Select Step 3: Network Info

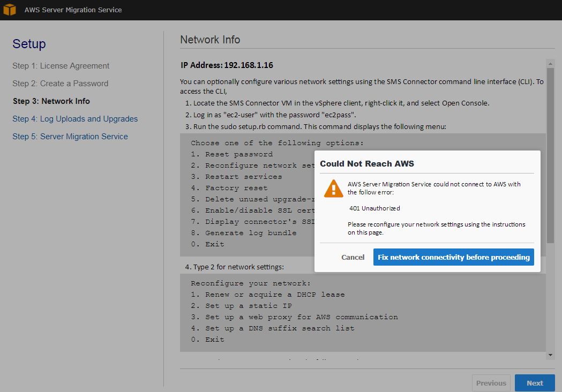pos(51,101)
